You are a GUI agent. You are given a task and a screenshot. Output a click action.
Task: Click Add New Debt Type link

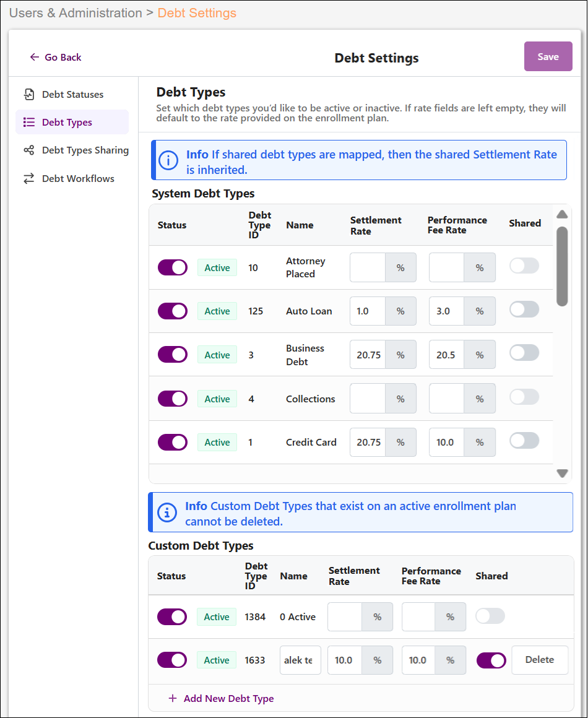[221, 698]
